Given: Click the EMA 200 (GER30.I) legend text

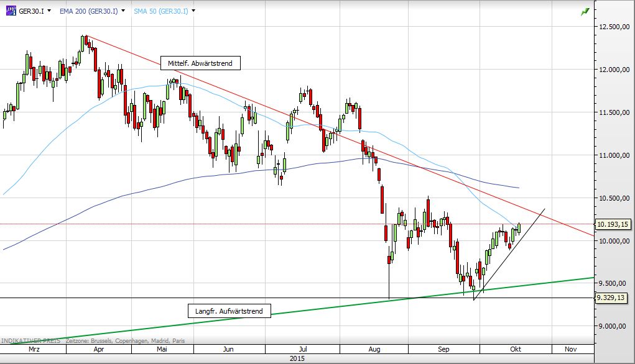Looking at the screenshot, I should (x=89, y=11).
